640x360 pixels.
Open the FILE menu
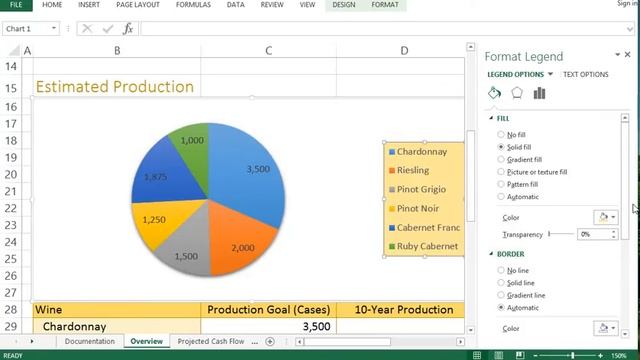[x=16, y=5]
